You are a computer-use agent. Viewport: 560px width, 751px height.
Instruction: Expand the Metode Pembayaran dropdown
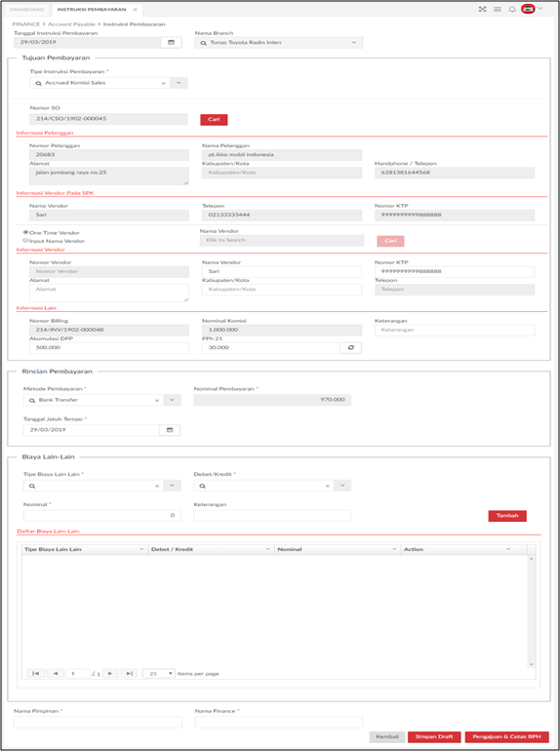172,400
